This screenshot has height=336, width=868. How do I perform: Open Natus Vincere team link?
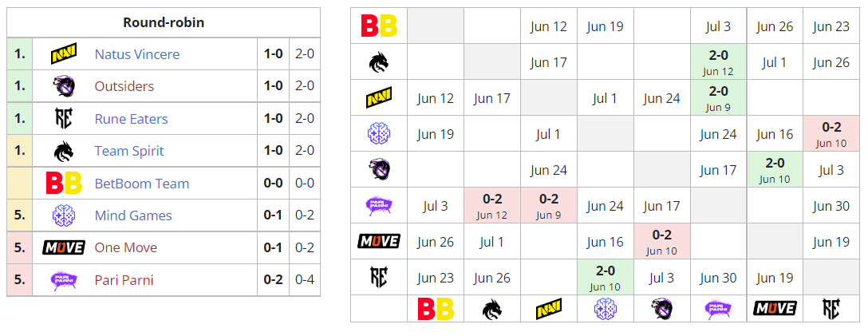136,54
